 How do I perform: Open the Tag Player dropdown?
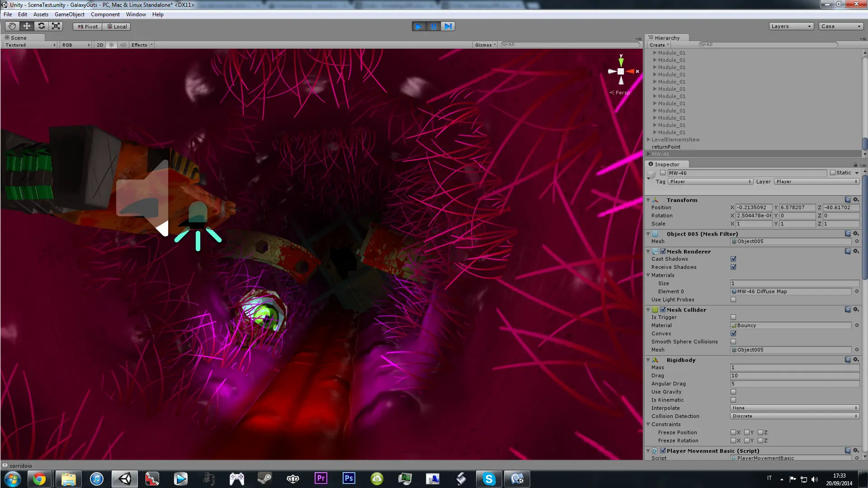710,182
